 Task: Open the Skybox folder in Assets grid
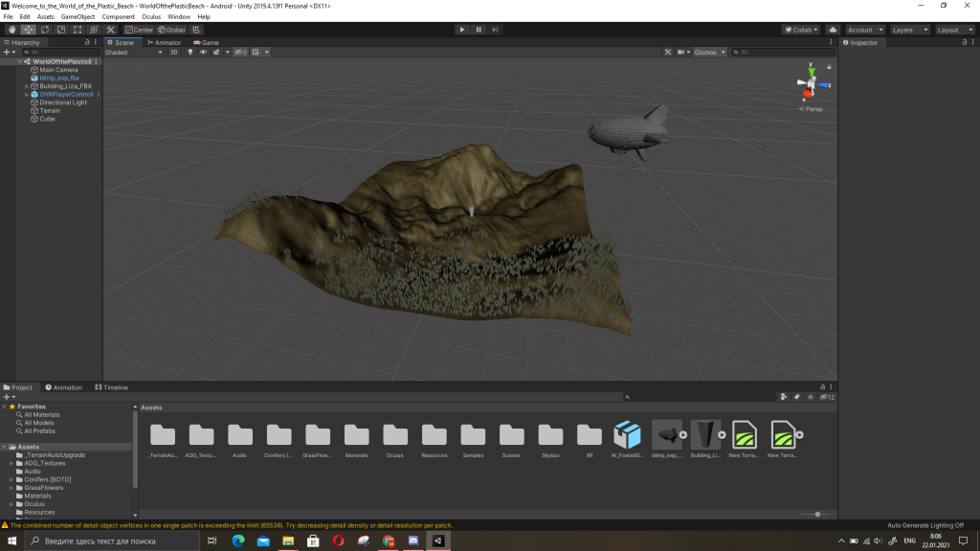pyautogui.click(x=550, y=438)
